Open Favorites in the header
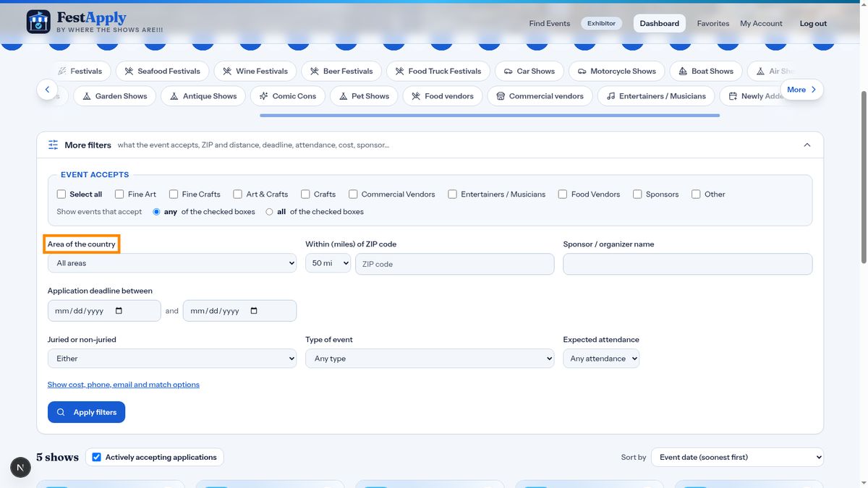Viewport: 868px width, 488px height. click(x=713, y=24)
